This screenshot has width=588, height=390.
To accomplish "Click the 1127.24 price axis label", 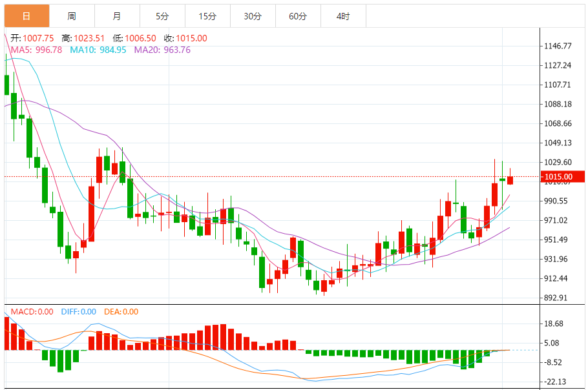I will click(558, 66).
